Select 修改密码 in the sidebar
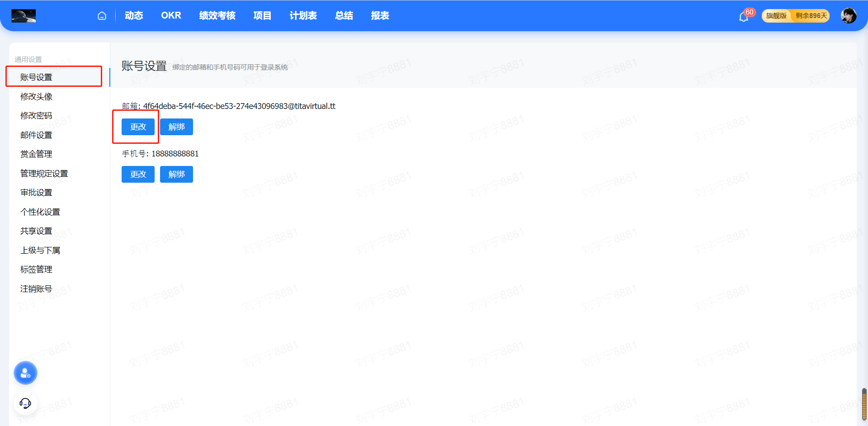 pyautogui.click(x=36, y=116)
